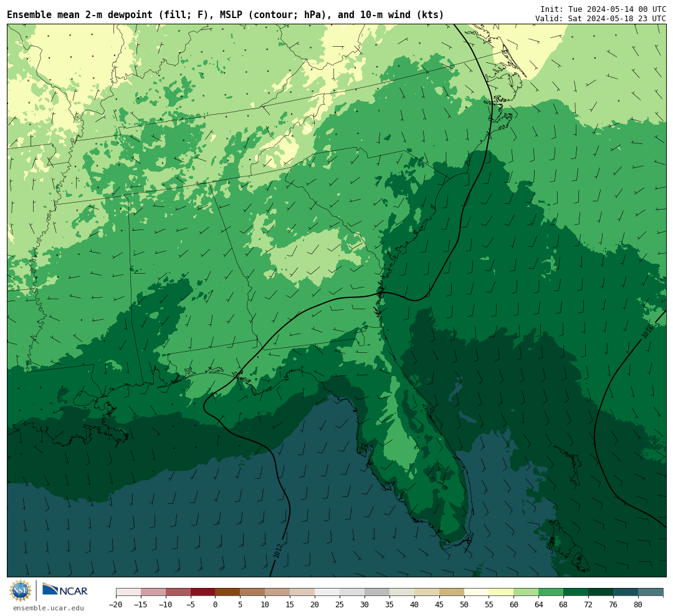Viewport: 673px width, 616px height.
Task: Click the 1012 isobar contour label
Action: coord(278,551)
